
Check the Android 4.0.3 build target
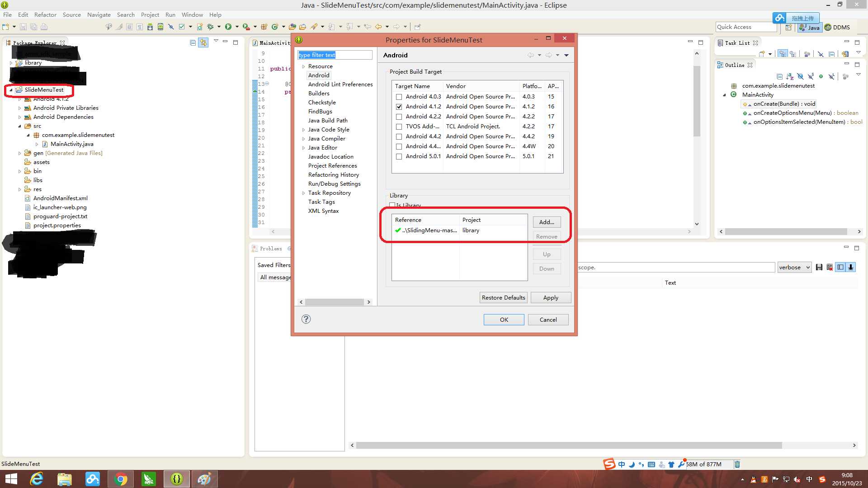(x=399, y=97)
